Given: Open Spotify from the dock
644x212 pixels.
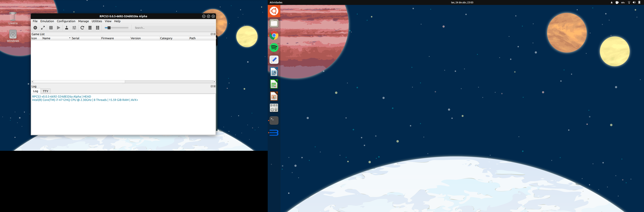Looking at the screenshot, I should click(x=274, y=48).
